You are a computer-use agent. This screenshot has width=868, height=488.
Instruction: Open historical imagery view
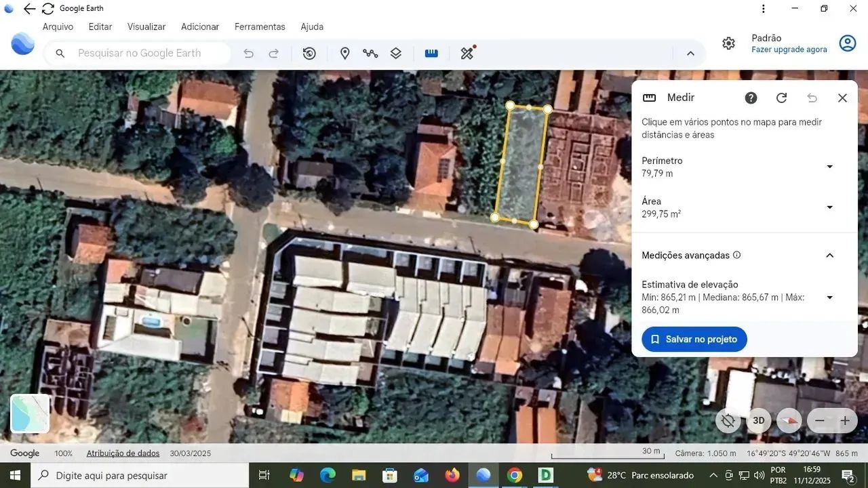(x=310, y=53)
